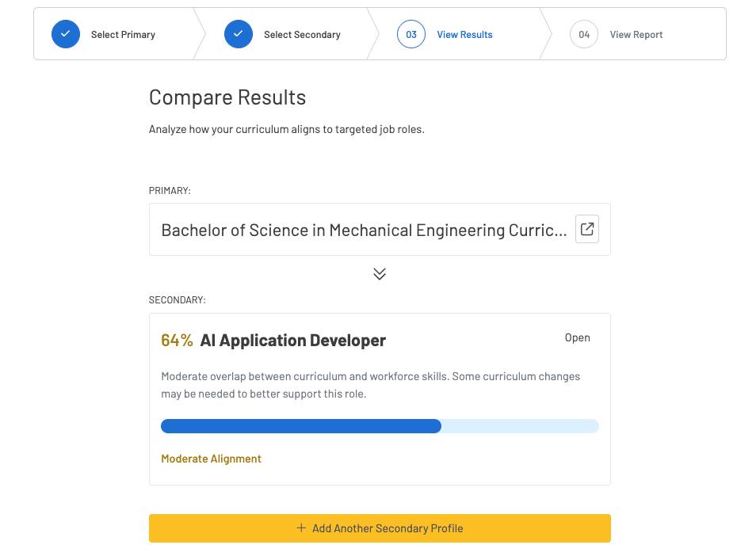This screenshot has width=737, height=560.
Task: Go to Select Primary step
Action: tap(123, 35)
